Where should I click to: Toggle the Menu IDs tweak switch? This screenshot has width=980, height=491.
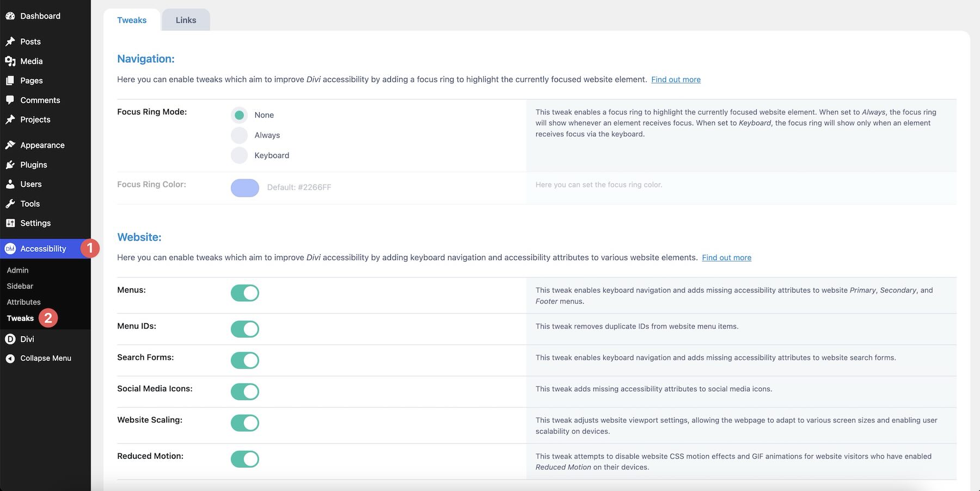[245, 329]
